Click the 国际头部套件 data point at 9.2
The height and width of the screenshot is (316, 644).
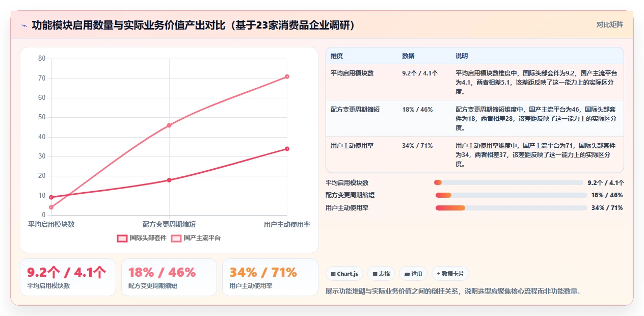[x=51, y=197]
